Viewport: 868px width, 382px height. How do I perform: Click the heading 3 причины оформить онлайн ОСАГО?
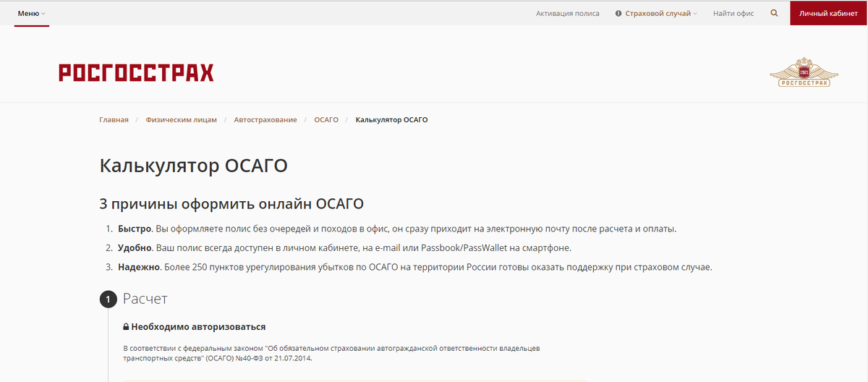pos(231,203)
